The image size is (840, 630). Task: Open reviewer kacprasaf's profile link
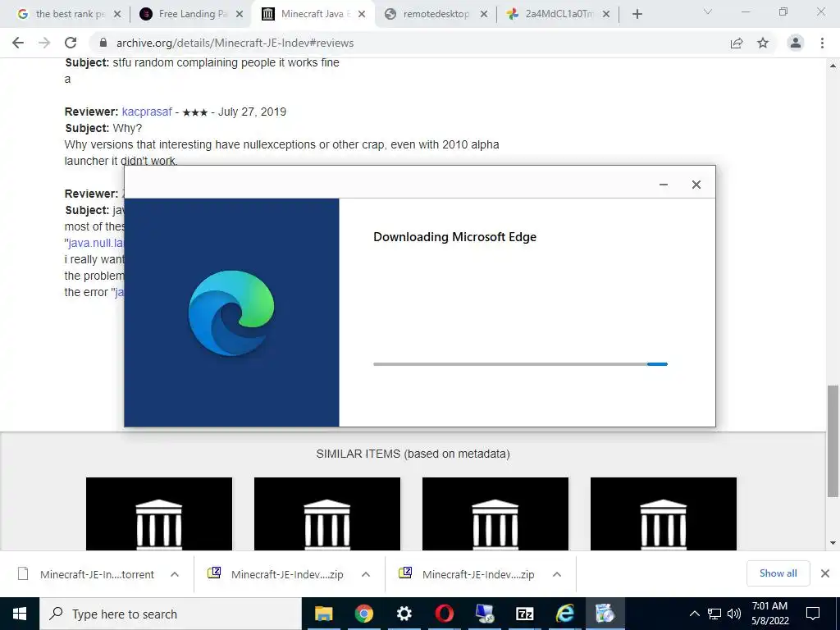[147, 112]
